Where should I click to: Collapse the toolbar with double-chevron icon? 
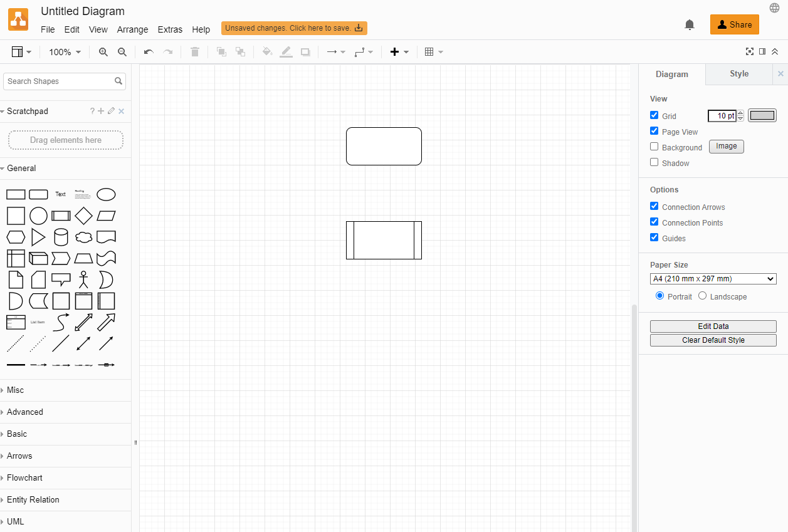[775, 51]
